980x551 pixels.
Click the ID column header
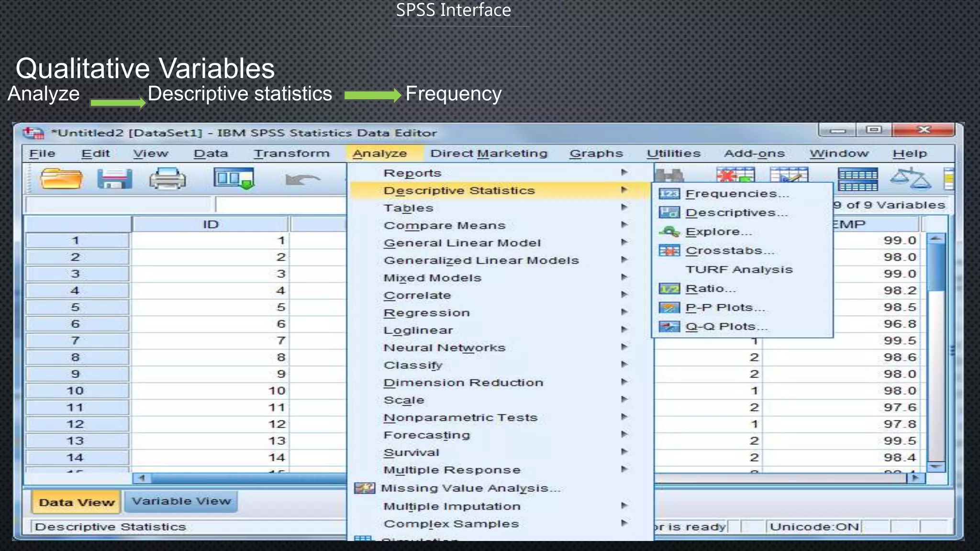pos(210,224)
